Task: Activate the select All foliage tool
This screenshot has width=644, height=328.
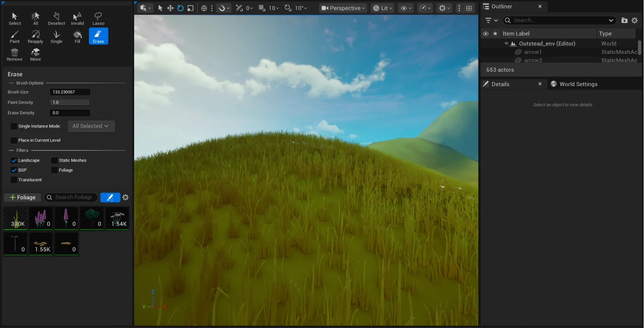Action: pos(35,19)
